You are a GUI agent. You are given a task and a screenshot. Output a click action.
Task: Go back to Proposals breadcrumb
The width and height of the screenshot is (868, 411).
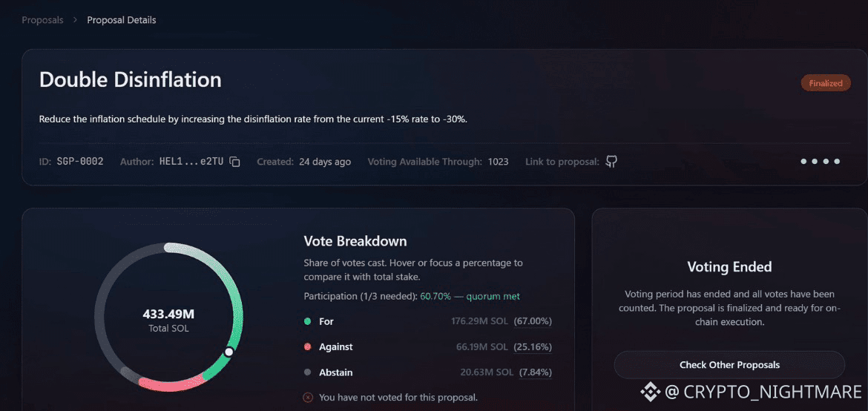pyautogui.click(x=42, y=20)
